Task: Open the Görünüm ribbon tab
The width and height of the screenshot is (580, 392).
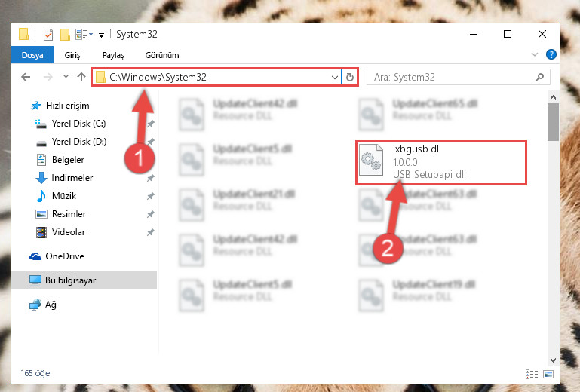Action: pyautogui.click(x=162, y=55)
